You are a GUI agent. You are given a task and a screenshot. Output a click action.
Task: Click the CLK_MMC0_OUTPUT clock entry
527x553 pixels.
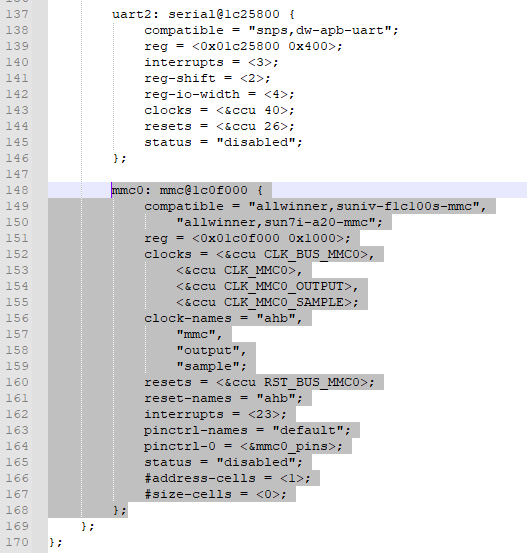click(x=284, y=286)
